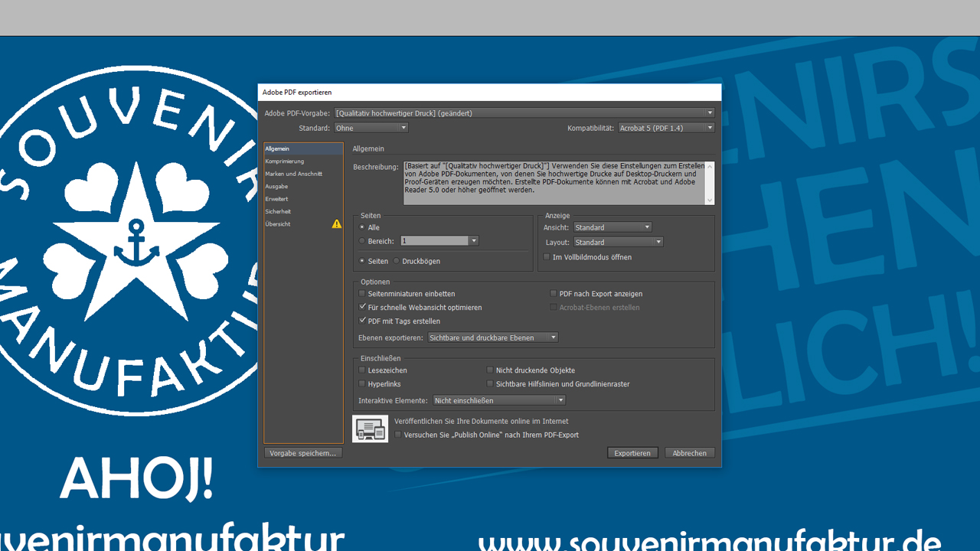Click the Adobe PDF exportieren title bar
This screenshot has height=551, width=980.
490,92
